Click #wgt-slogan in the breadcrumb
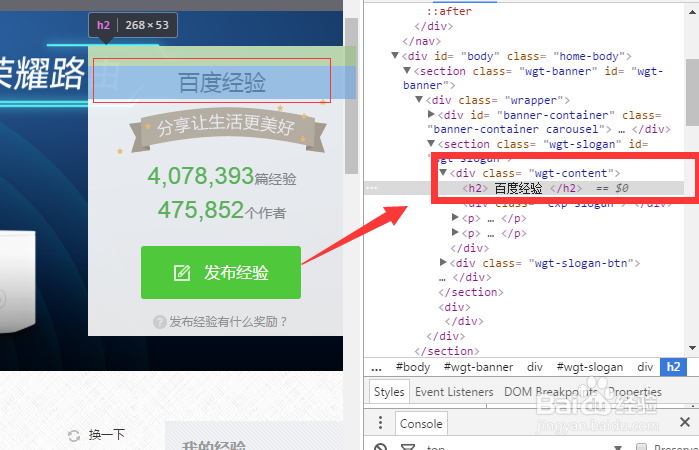This screenshot has width=699, height=450. point(590,367)
